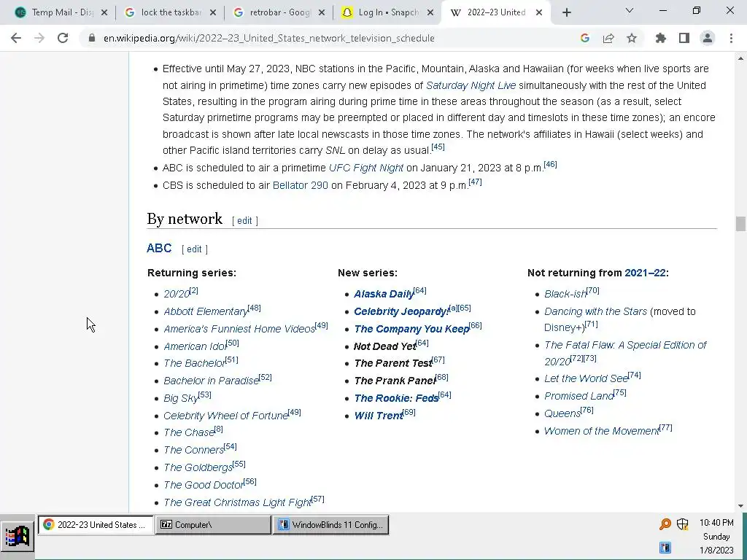Open the tab search dropdown chevron

click(x=630, y=10)
